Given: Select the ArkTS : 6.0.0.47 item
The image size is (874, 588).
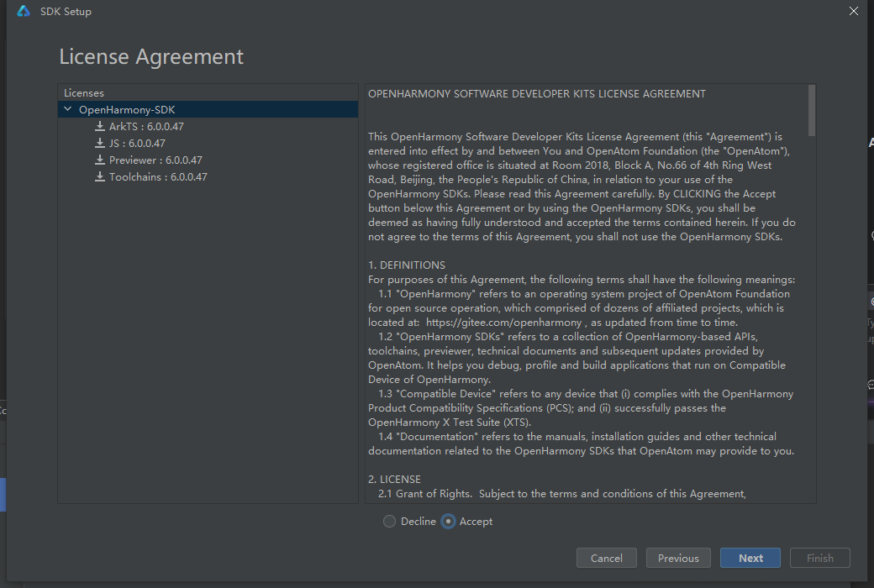Looking at the screenshot, I should coord(146,127).
